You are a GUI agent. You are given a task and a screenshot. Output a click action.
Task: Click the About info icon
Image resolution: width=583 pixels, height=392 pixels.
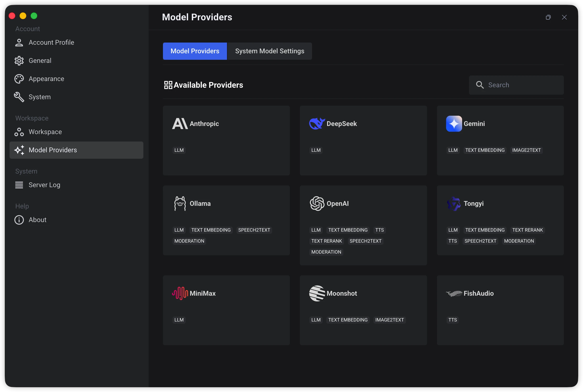coord(19,220)
